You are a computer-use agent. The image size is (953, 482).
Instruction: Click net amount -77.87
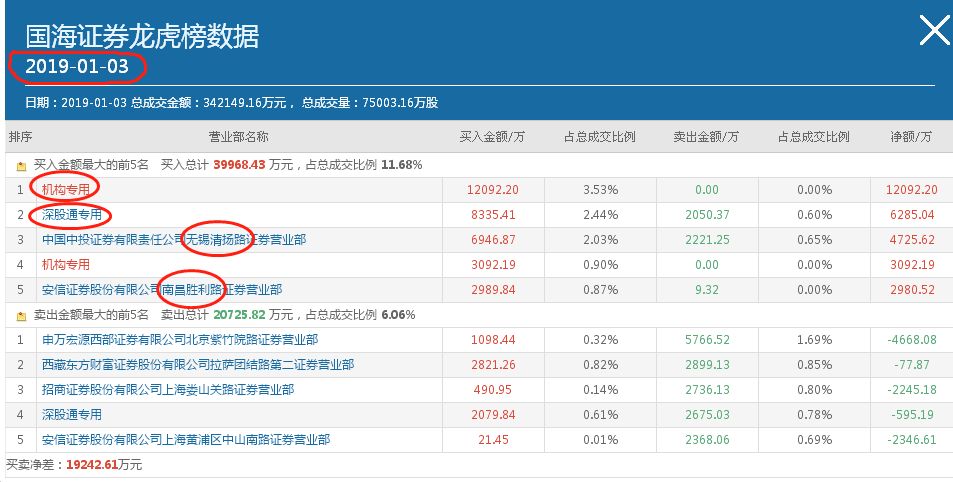[912, 365]
